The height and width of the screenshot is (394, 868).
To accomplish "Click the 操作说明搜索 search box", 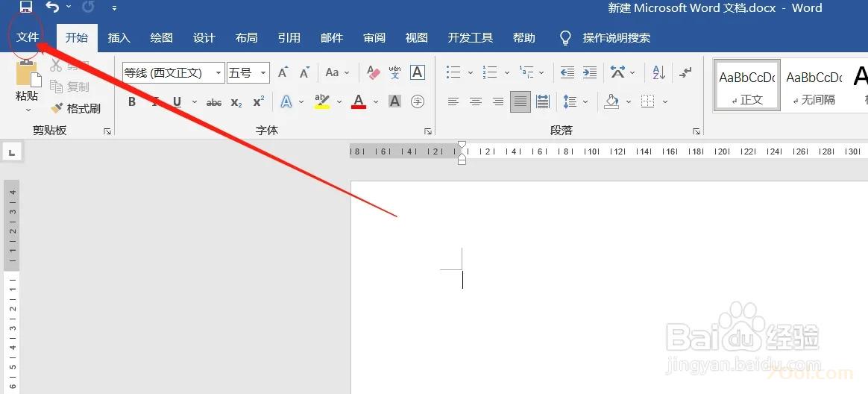I will pyautogui.click(x=616, y=37).
